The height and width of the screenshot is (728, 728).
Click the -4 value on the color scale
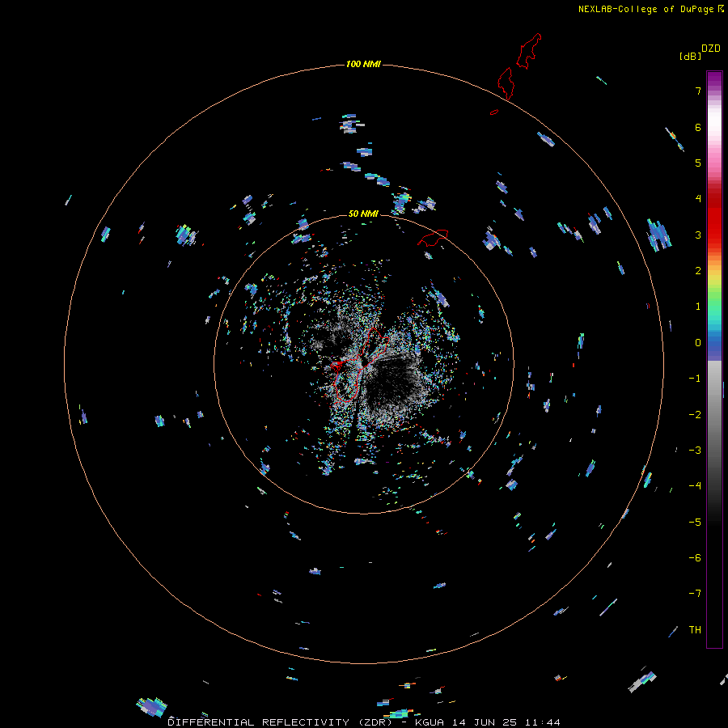[695, 485]
